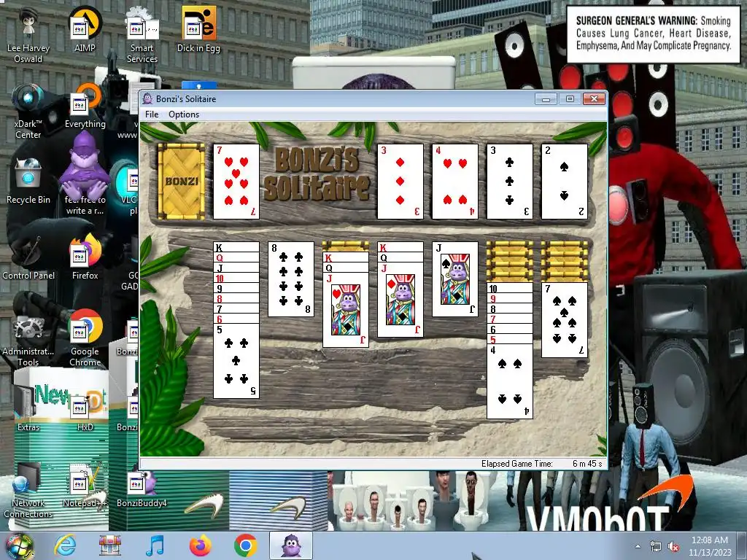Screen dimensions: 747x560
Task: Click the 4 of hearts foundation pile
Action: 455,182
